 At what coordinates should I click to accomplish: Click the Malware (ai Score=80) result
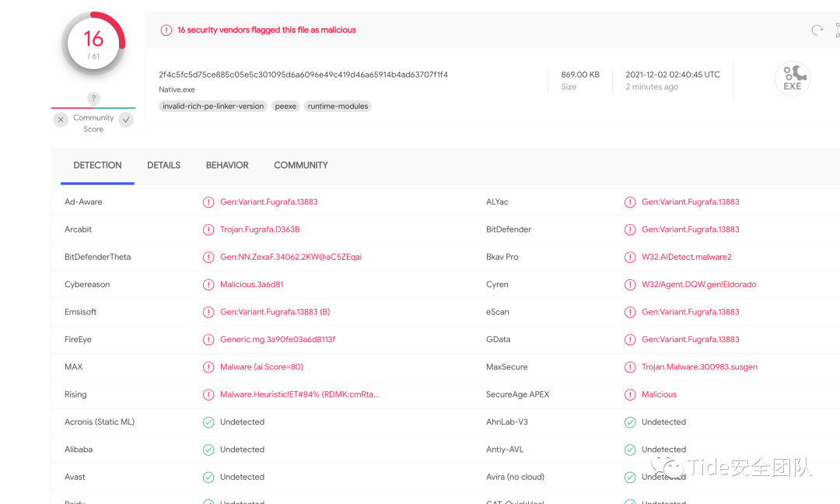[261, 367]
